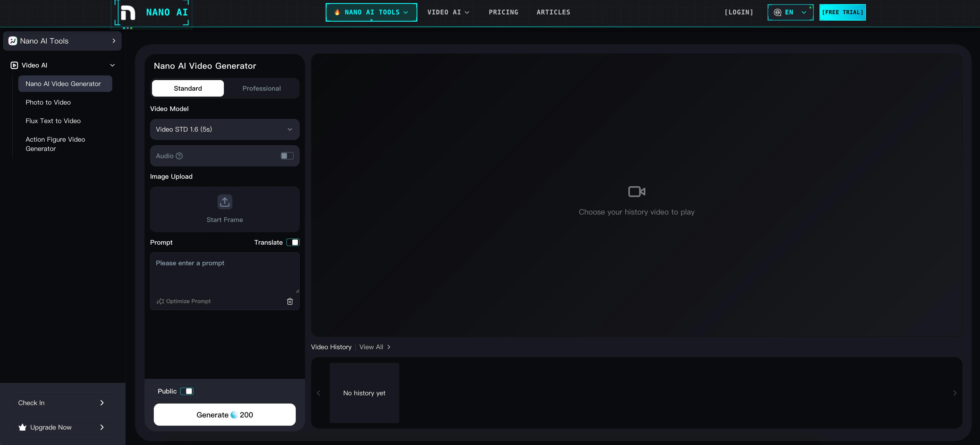Click the crown icon next to Upgrade Now

[22, 427]
